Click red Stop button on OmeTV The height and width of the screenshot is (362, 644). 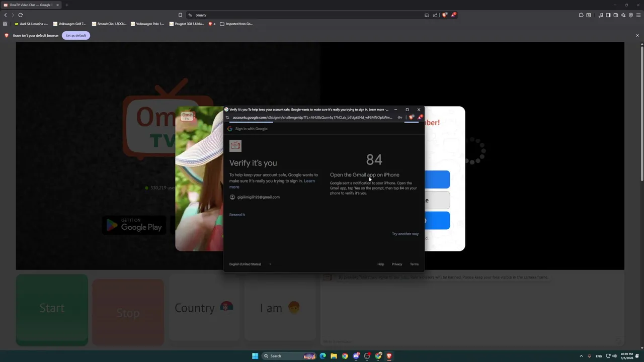point(128,313)
